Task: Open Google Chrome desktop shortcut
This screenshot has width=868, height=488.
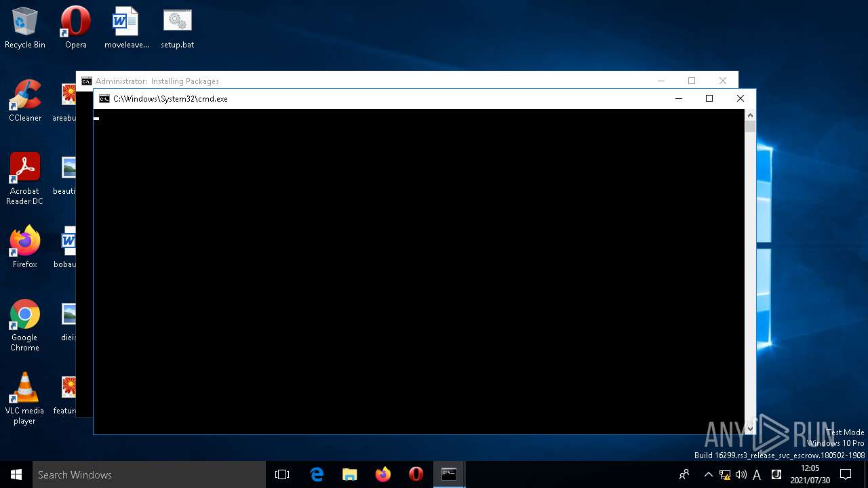Action: click(25, 325)
